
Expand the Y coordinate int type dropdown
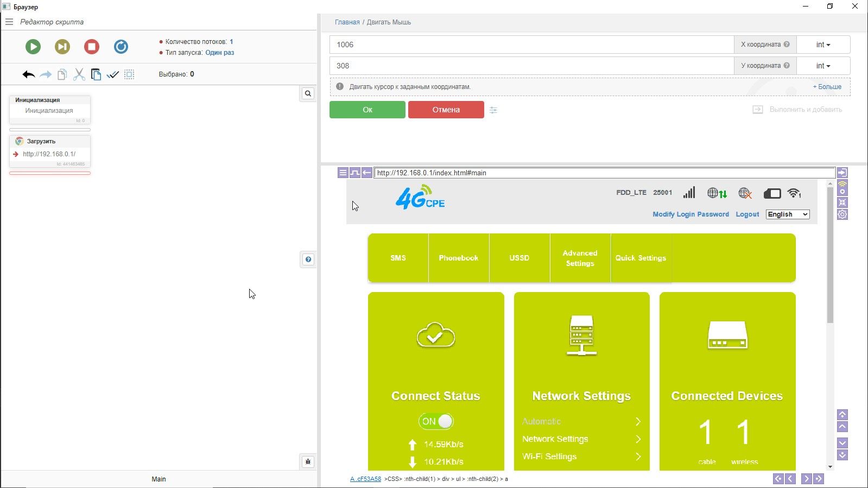click(x=823, y=66)
